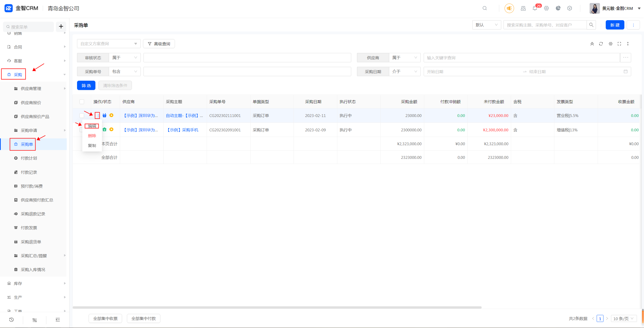Open 付款计划 in the sidebar

(x=29, y=158)
